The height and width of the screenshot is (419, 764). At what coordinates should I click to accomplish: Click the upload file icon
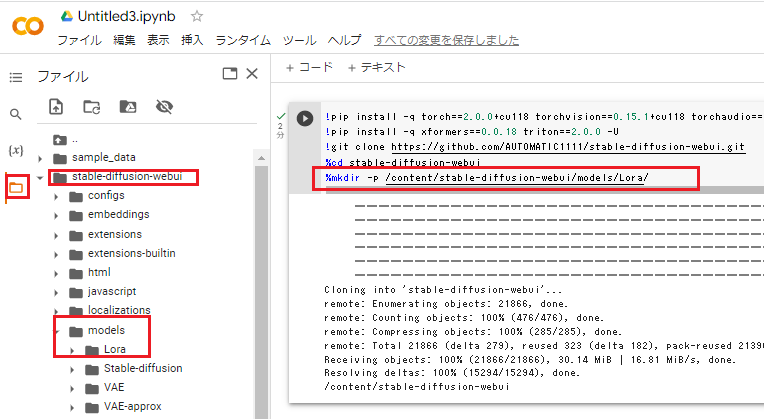pyautogui.click(x=57, y=106)
